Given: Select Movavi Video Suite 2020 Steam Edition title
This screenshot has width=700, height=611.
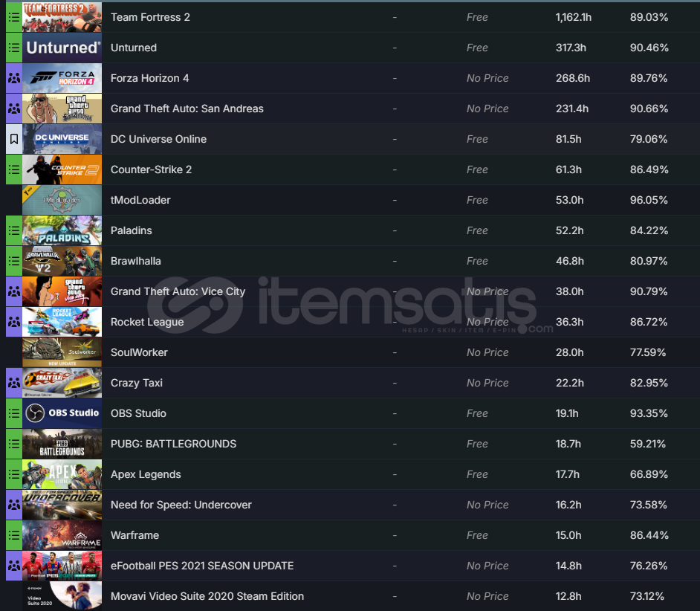Looking at the screenshot, I should 207,596.
